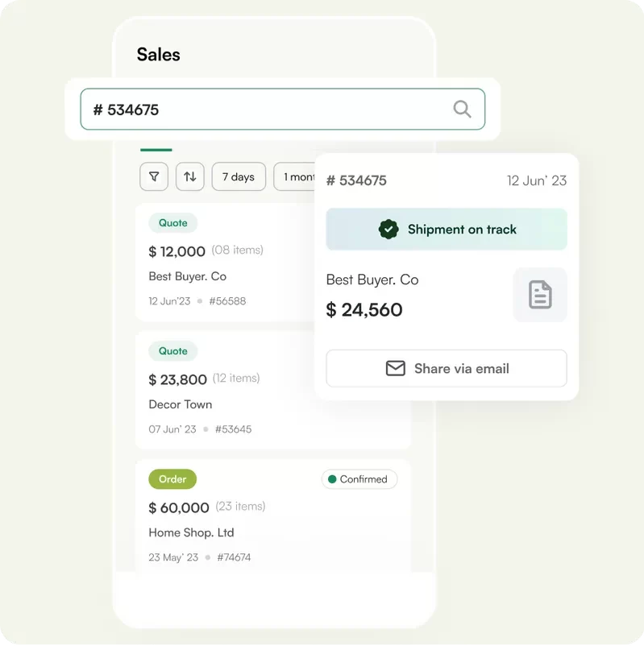Click the Quote tag on Decor Town

coord(172,351)
